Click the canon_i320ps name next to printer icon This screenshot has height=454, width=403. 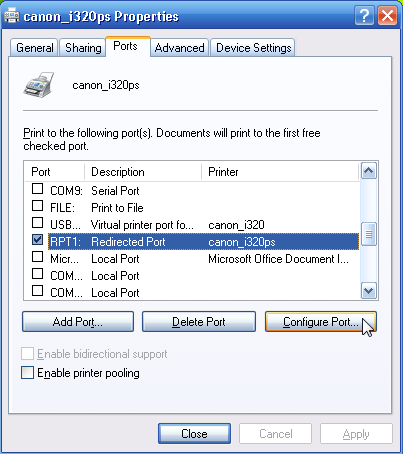[x=106, y=85]
